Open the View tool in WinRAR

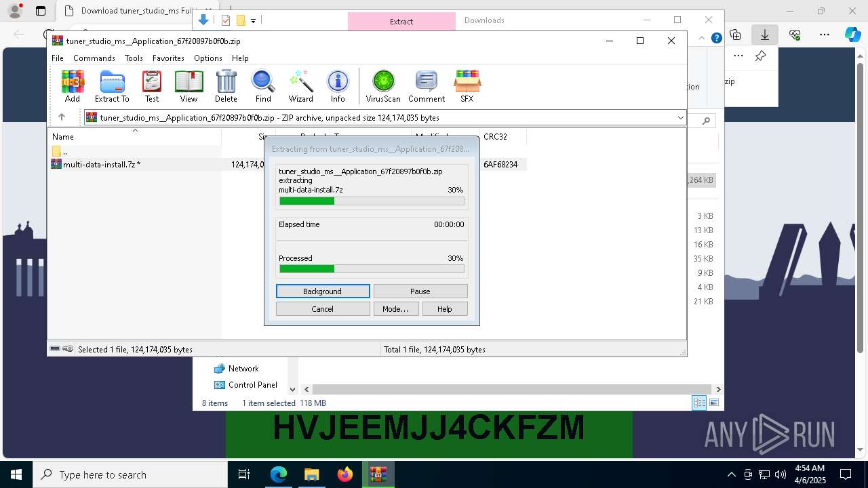(189, 86)
